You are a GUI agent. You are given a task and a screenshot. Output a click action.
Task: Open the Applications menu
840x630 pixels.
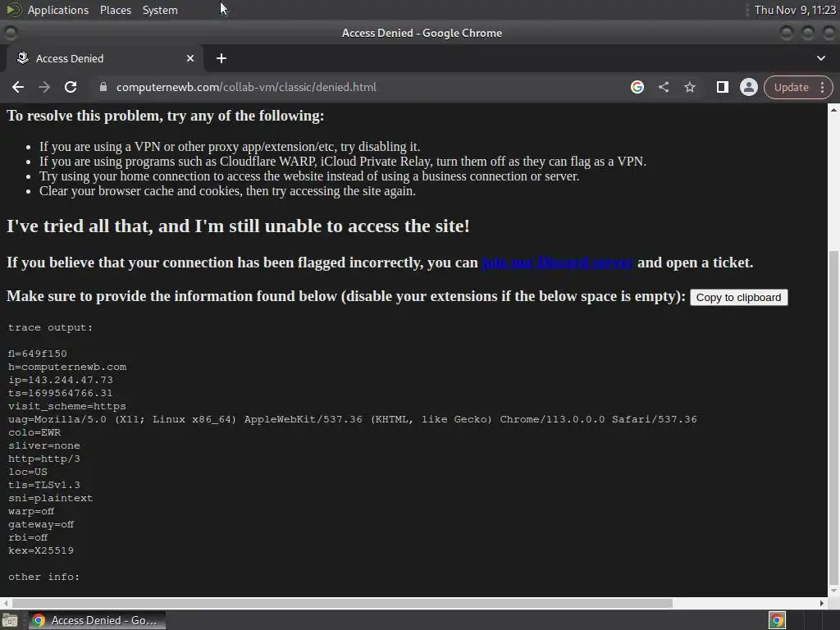pyautogui.click(x=58, y=10)
